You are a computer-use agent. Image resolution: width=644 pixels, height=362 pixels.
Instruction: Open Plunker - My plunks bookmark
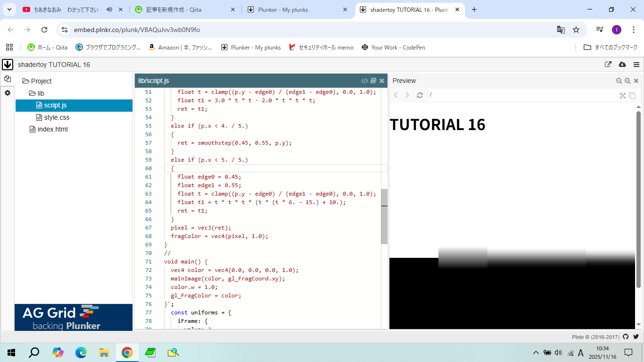click(x=251, y=47)
